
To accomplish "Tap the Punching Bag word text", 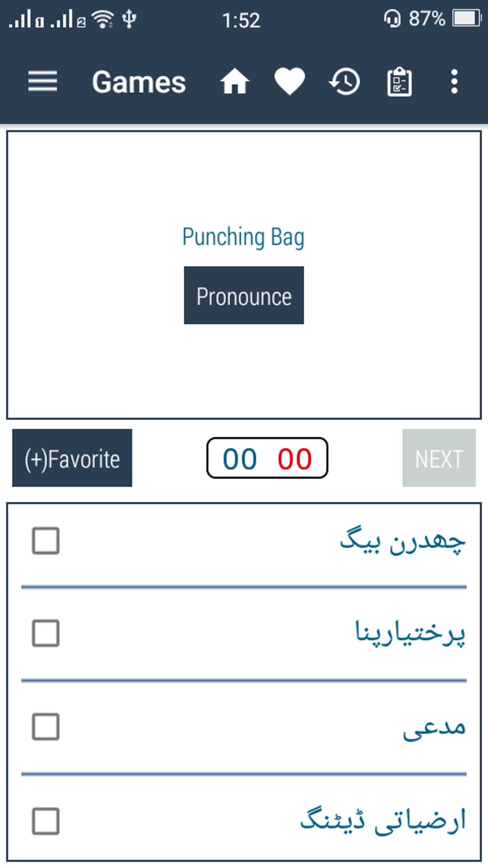I will (243, 237).
